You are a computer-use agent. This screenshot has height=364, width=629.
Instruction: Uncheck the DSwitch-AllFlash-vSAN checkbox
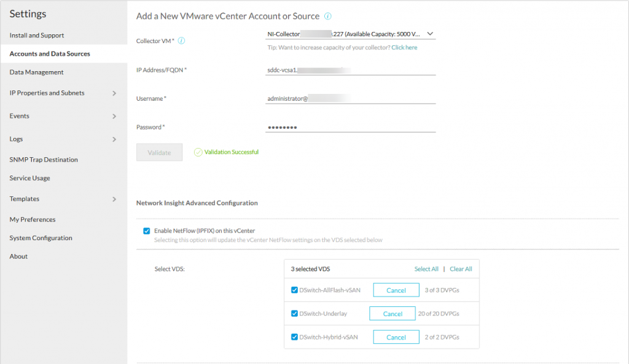click(x=294, y=290)
